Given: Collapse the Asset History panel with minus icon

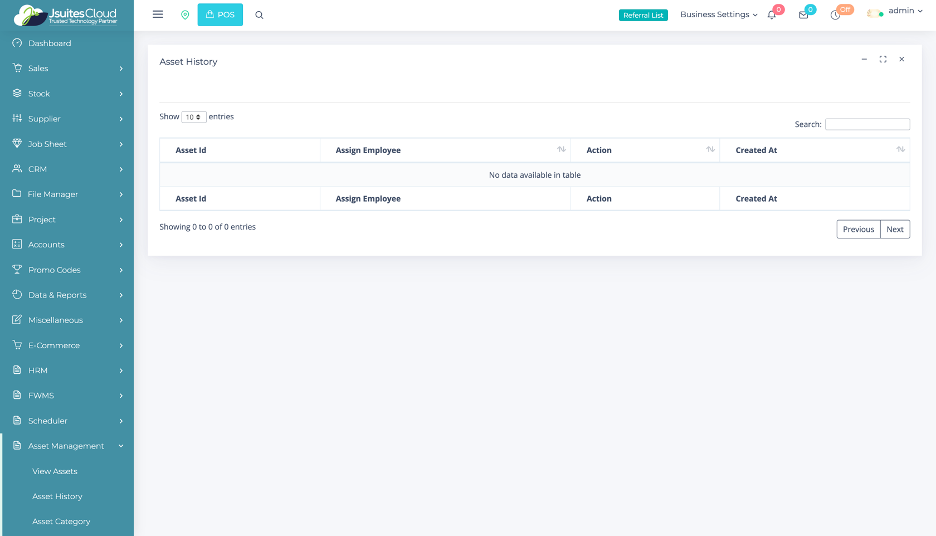Looking at the screenshot, I should (x=864, y=60).
